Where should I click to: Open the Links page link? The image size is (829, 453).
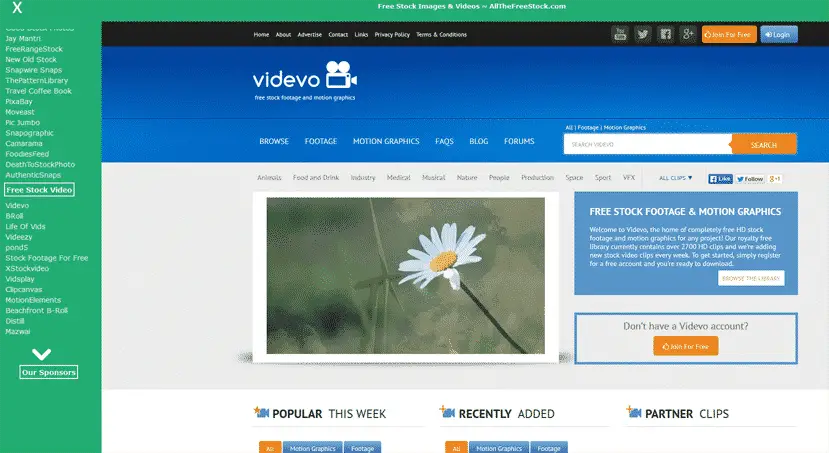click(361, 34)
